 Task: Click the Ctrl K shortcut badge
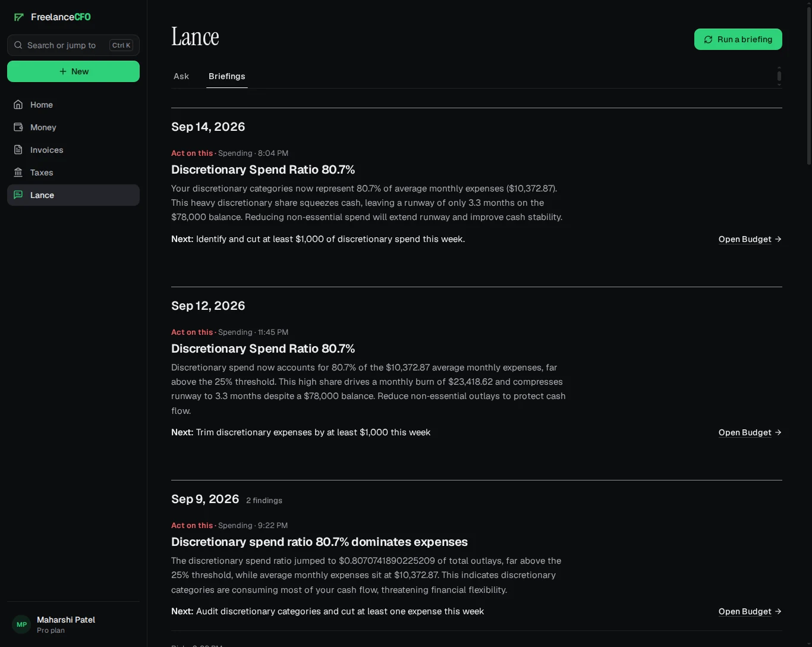click(x=121, y=45)
